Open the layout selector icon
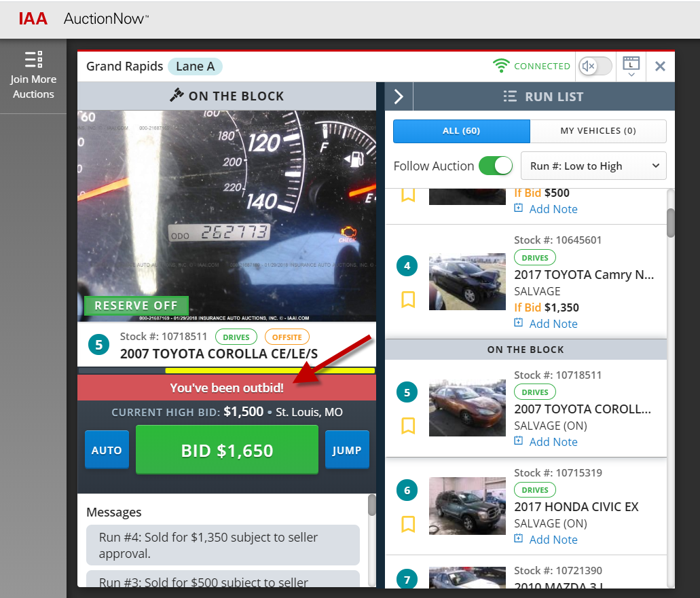This screenshot has height=598, width=700. 631,66
